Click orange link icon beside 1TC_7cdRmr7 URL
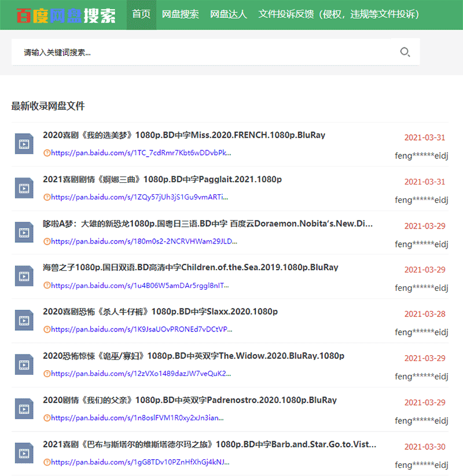This screenshot has height=476, width=463. (47, 153)
